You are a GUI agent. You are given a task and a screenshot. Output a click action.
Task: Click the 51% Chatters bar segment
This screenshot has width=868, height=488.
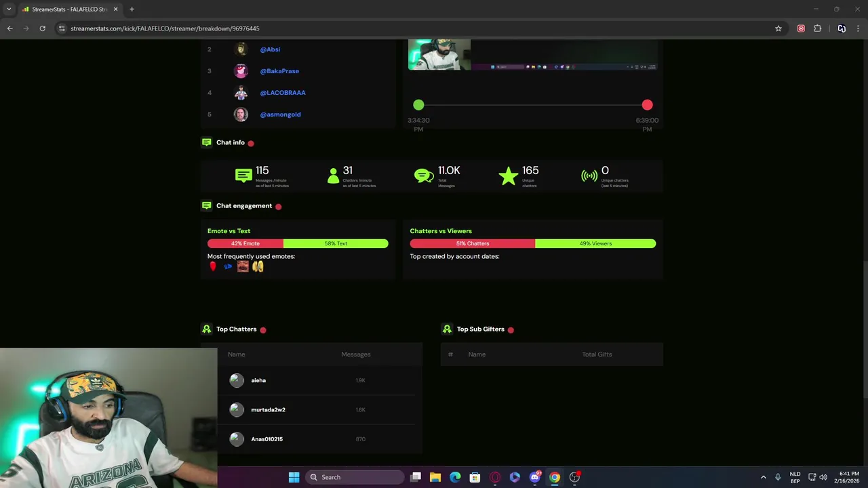point(473,243)
